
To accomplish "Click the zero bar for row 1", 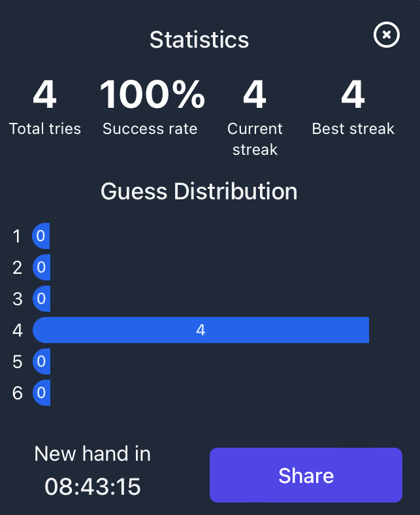I will click(41, 236).
